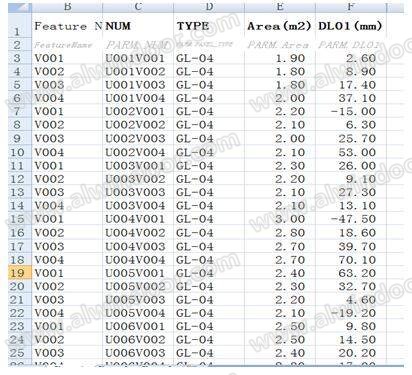This screenshot has height=375, width=412.
Task: Click the Area(m2) header cell
Action: tap(280, 26)
